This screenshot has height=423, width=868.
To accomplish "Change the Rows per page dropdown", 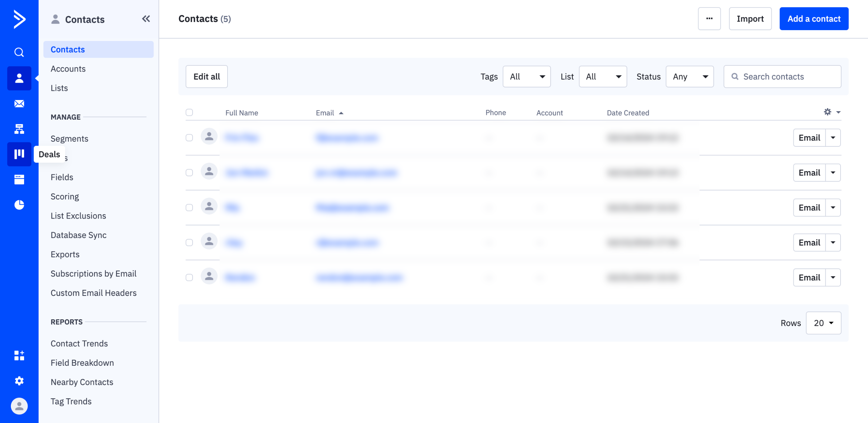I will (x=823, y=323).
